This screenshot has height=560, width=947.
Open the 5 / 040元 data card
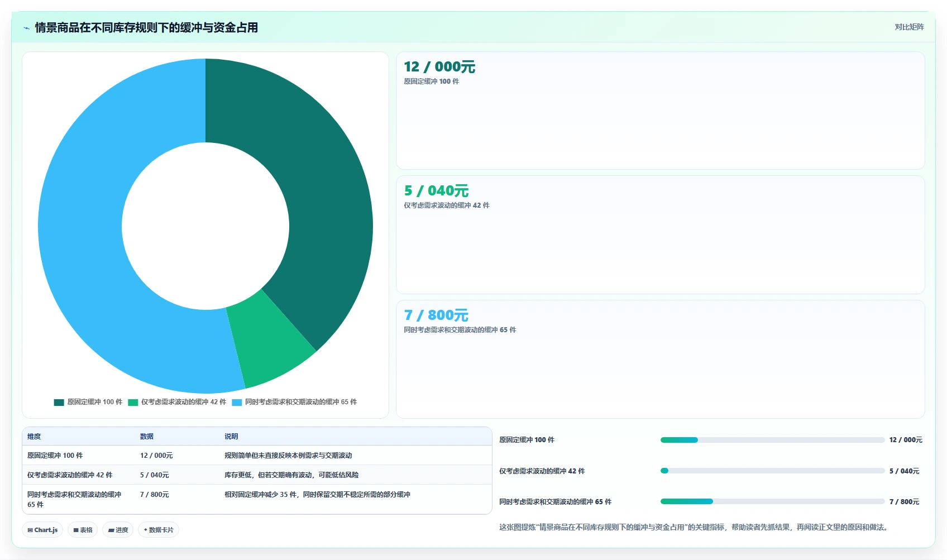660,235
